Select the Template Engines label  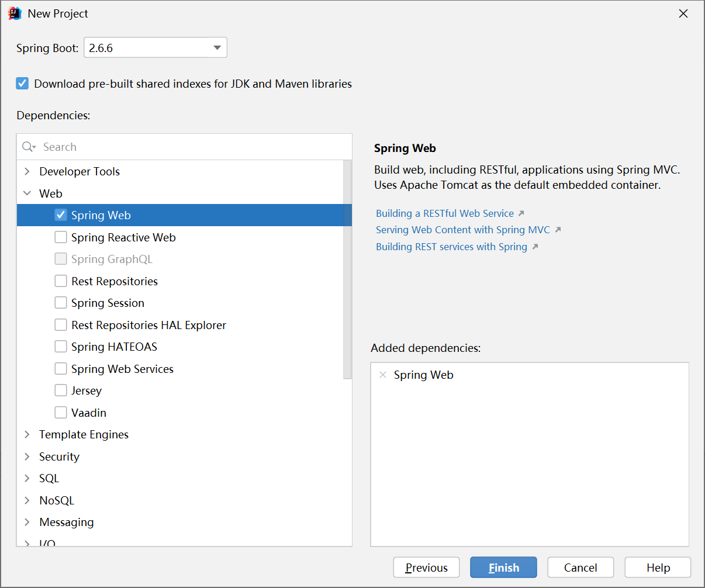click(x=84, y=434)
